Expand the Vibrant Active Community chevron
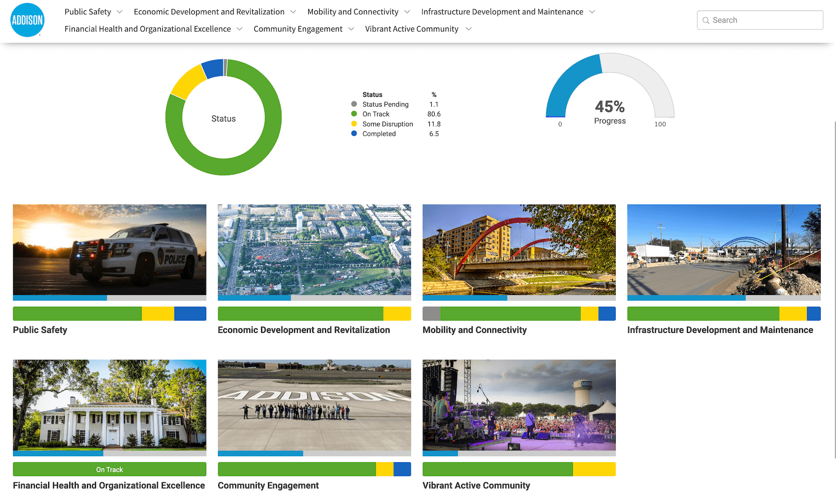Image resolution: width=836 pixels, height=504 pixels. tap(469, 29)
